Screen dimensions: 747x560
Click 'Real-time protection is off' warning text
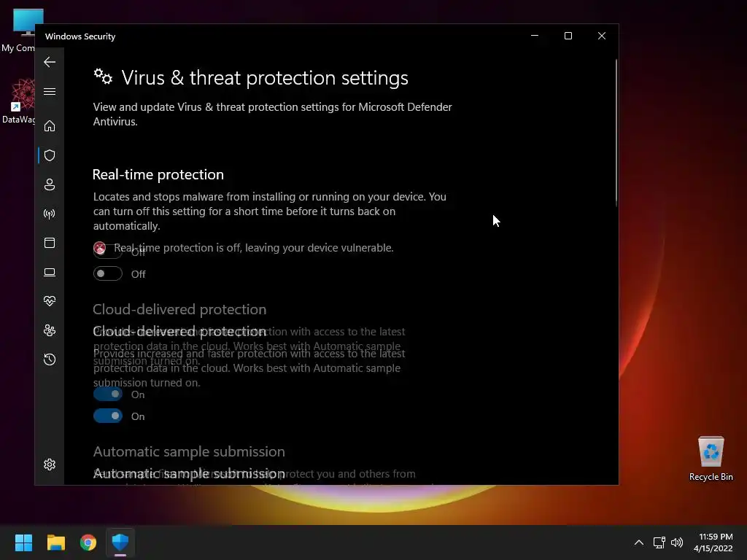pyautogui.click(x=253, y=248)
